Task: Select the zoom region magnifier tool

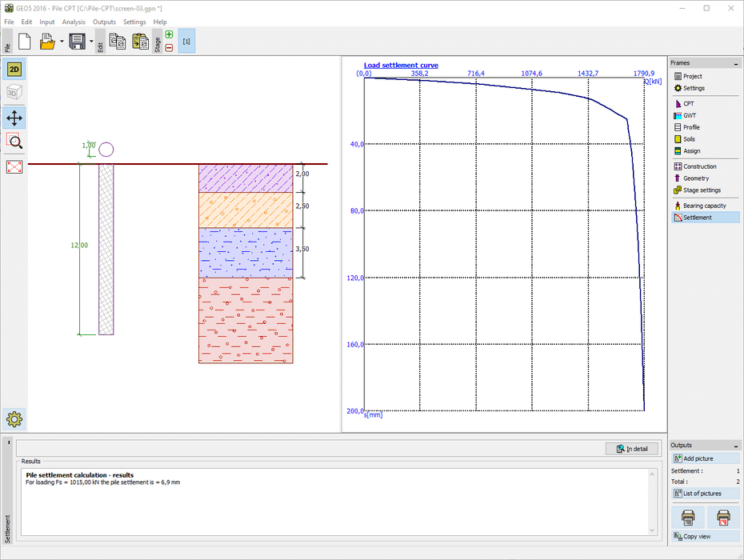Action: pyautogui.click(x=14, y=142)
